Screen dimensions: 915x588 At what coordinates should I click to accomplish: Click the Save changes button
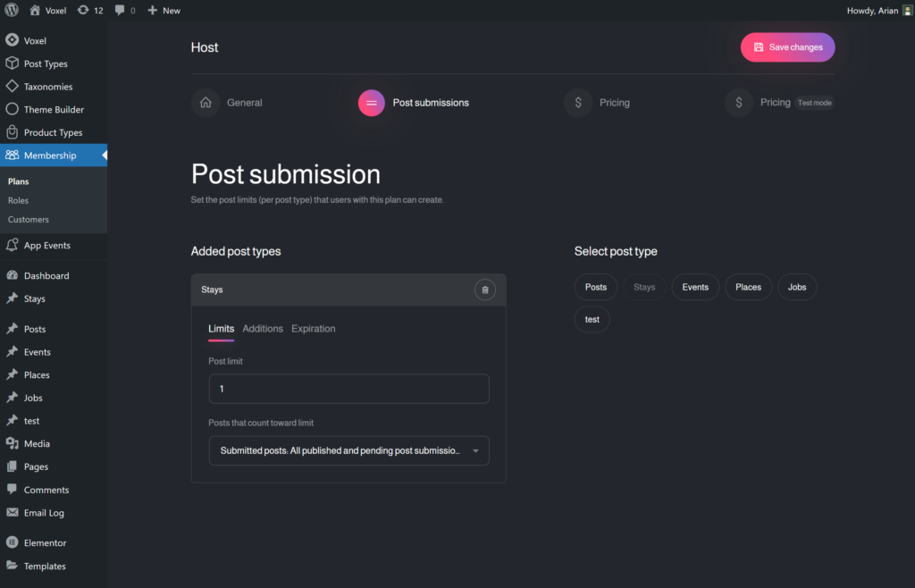coord(787,47)
